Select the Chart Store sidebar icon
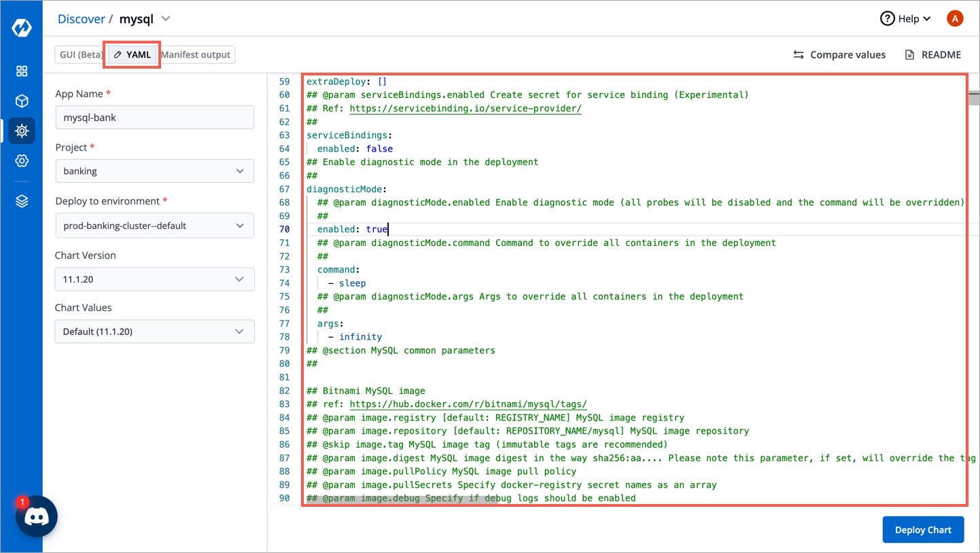The width and height of the screenshot is (980, 553). [x=22, y=130]
